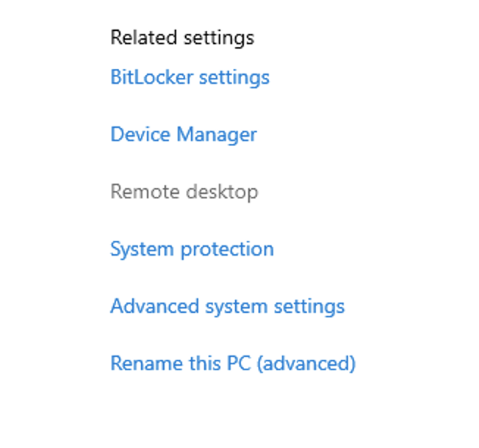Open Remote desktop option
Screen dimensions: 479x448
tap(184, 192)
